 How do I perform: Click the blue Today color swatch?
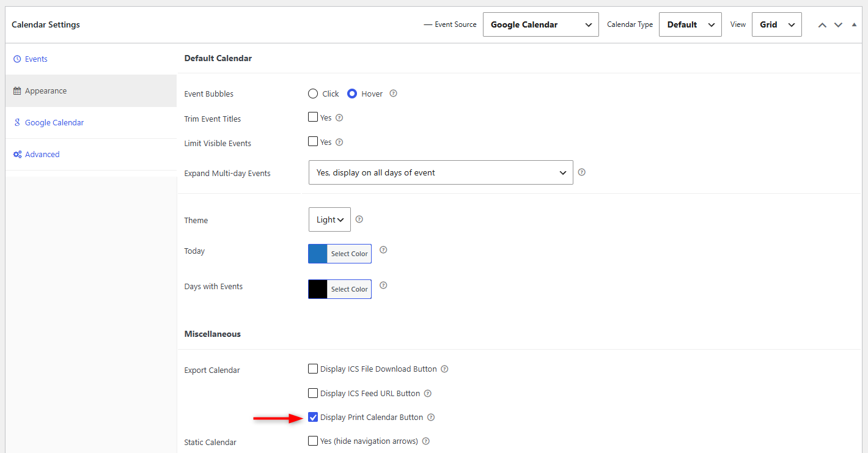(318, 254)
